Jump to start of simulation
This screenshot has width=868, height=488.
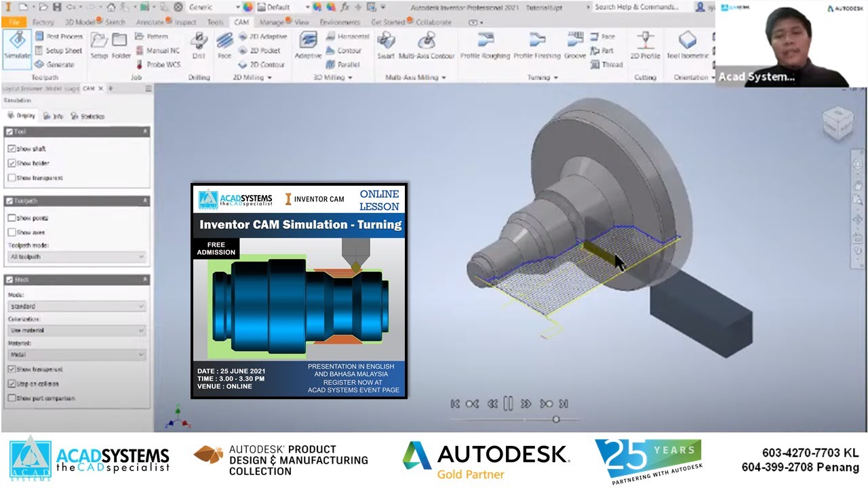coord(455,404)
